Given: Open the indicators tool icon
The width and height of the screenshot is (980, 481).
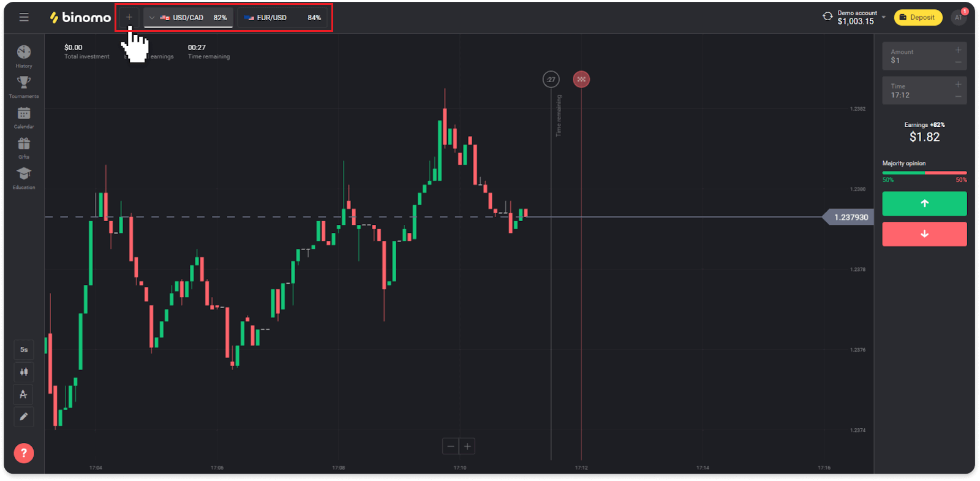Looking at the screenshot, I should click(x=23, y=394).
